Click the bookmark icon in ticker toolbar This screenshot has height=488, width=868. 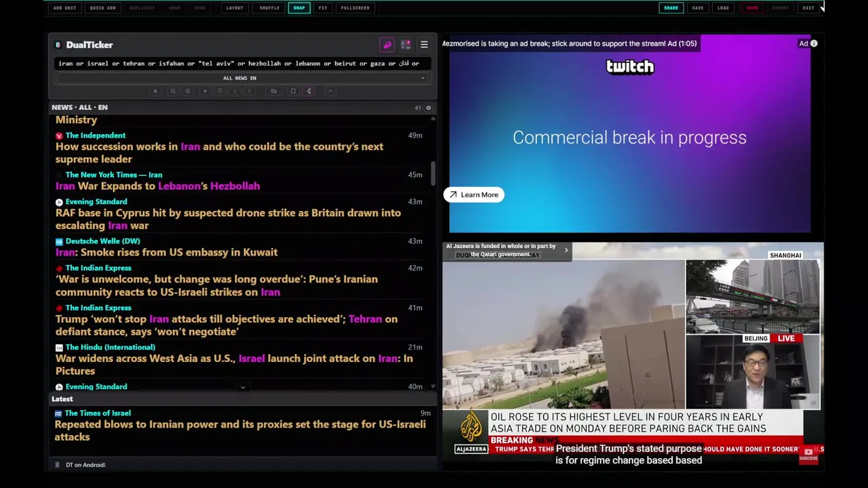click(x=293, y=91)
